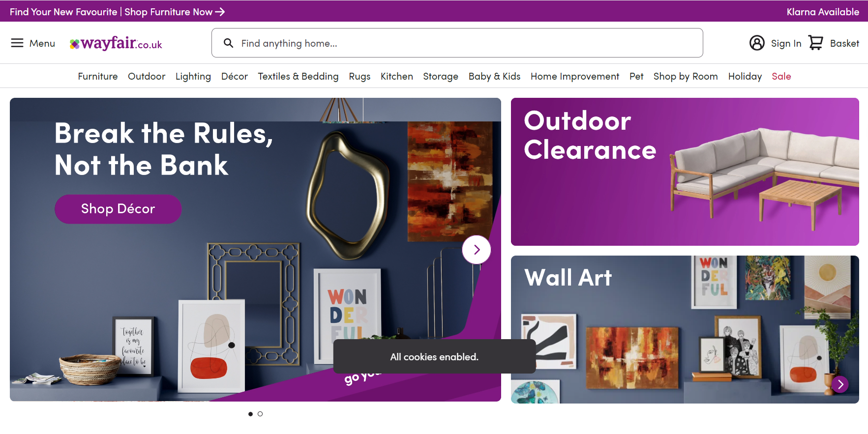Expand the Shop by Room menu
This screenshot has height=434, width=868.
point(686,76)
